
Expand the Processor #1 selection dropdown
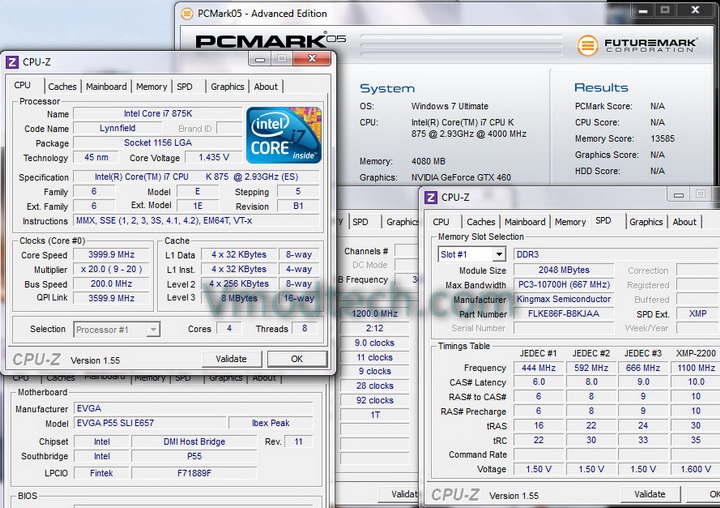point(153,329)
